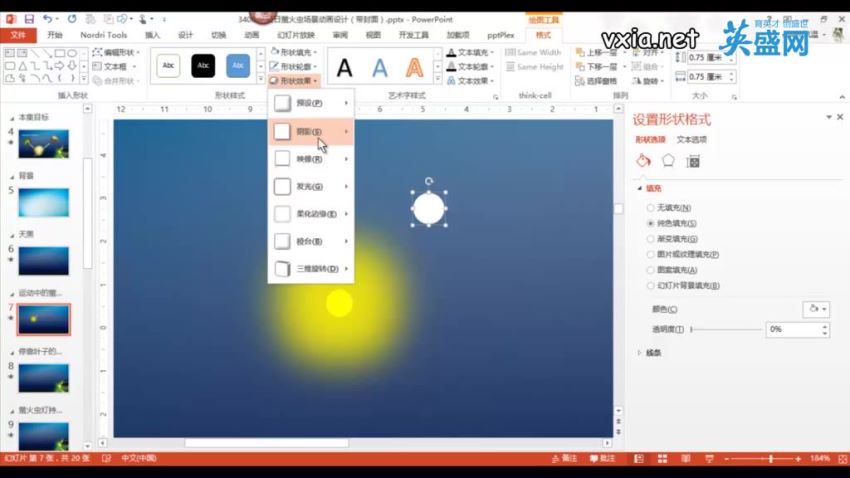This screenshot has width=850, height=478.
Task: Select 渐变填充 (Gradient fill) option
Action: [x=651, y=239]
